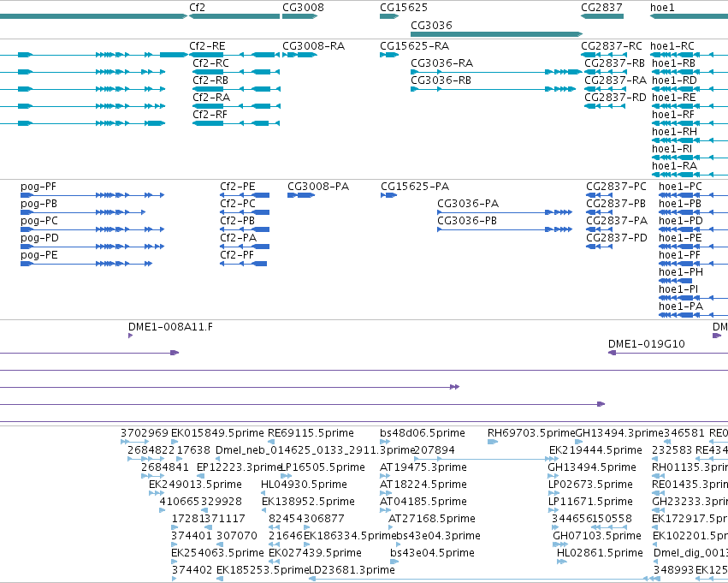Select the CG15625-PA protein label
Screen dimensions: 728x583
click(415, 187)
